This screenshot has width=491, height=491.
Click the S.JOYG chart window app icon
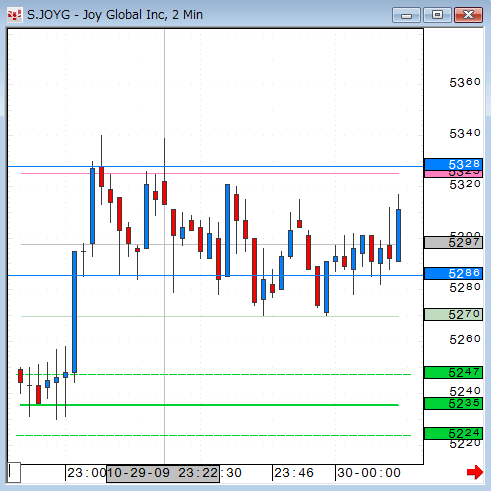point(14,15)
